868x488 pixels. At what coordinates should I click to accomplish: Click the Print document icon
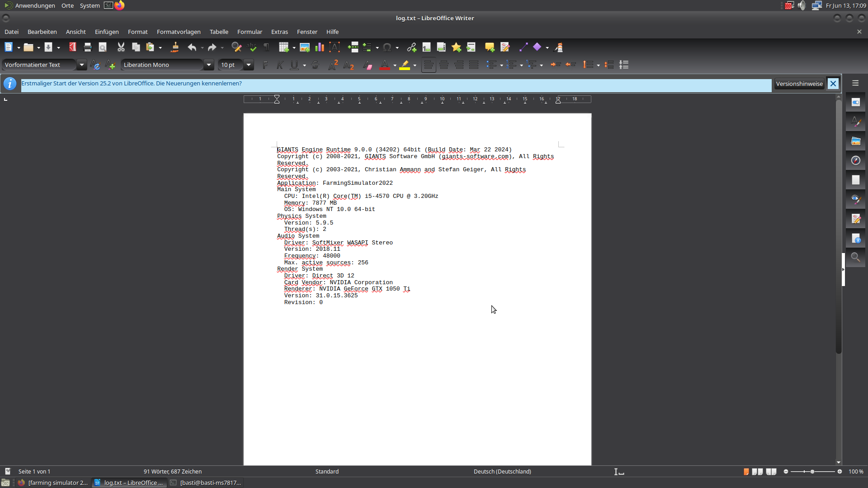pyautogui.click(x=88, y=47)
